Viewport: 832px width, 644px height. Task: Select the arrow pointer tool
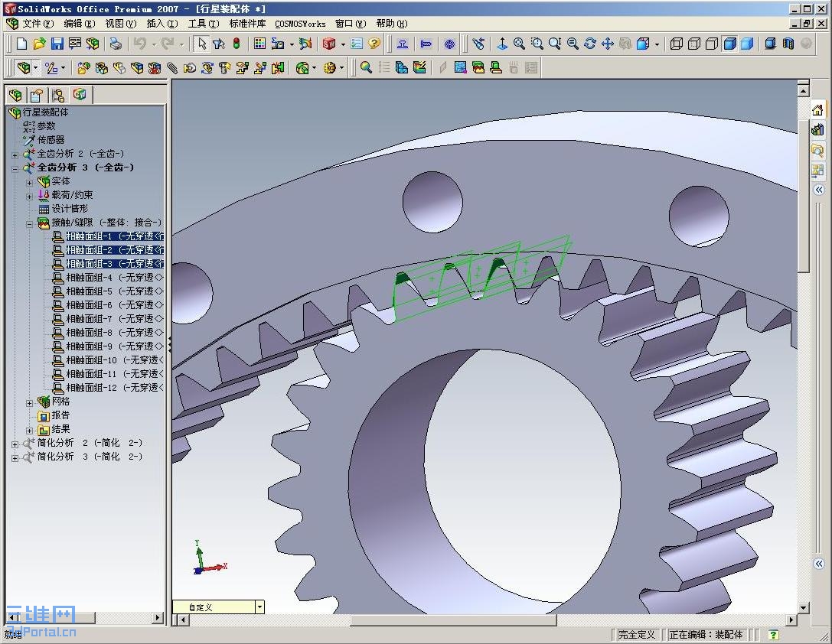201,44
